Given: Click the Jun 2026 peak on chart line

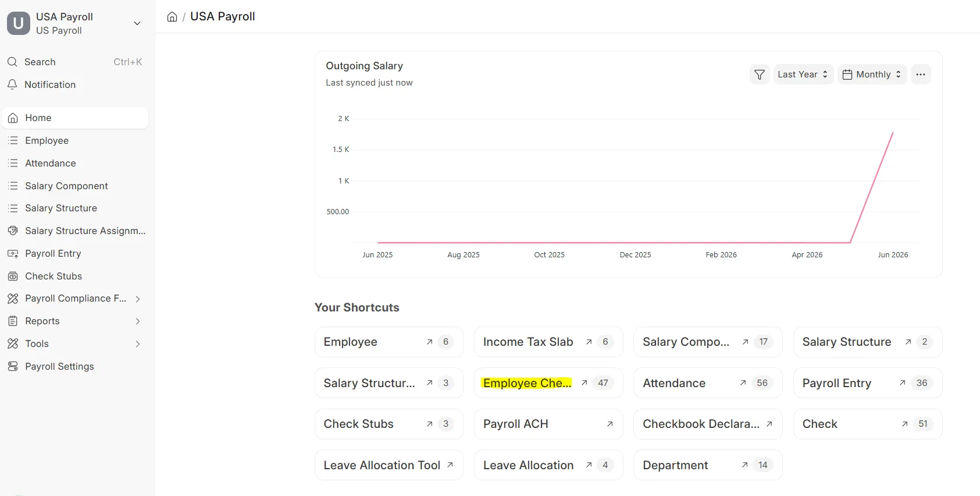Looking at the screenshot, I should pos(893,133).
